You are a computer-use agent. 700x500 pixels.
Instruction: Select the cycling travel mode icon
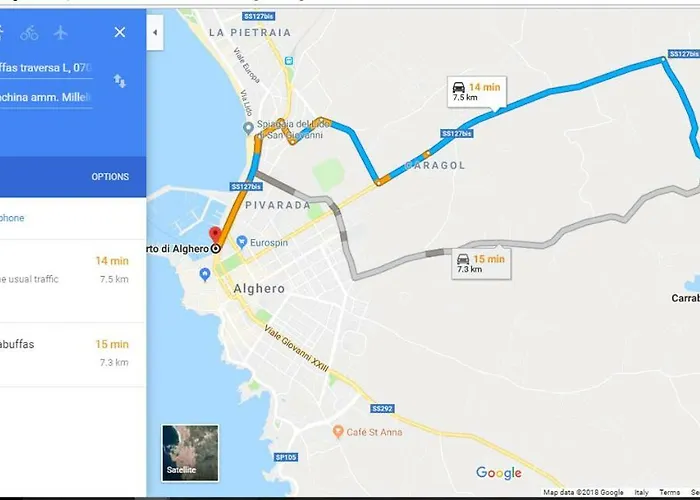(29, 33)
